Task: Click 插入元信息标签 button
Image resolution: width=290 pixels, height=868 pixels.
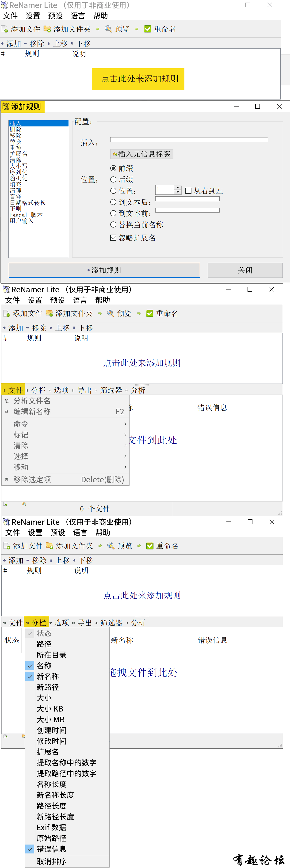Action: pyautogui.click(x=142, y=154)
